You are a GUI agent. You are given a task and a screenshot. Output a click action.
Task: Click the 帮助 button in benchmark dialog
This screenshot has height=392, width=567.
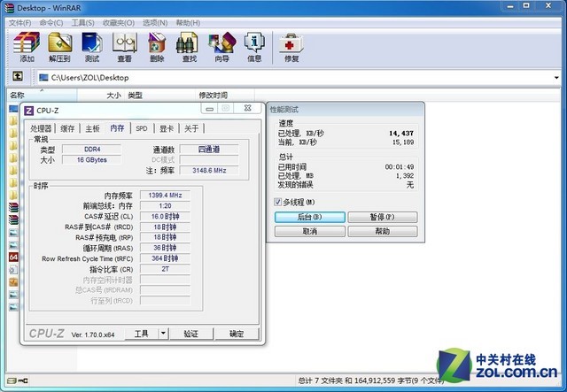click(383, 231)
